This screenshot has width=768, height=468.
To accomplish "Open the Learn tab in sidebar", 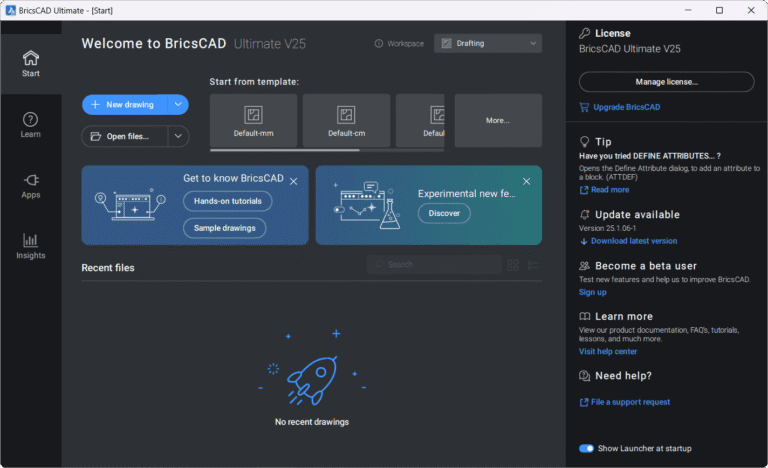I will 30,125.
